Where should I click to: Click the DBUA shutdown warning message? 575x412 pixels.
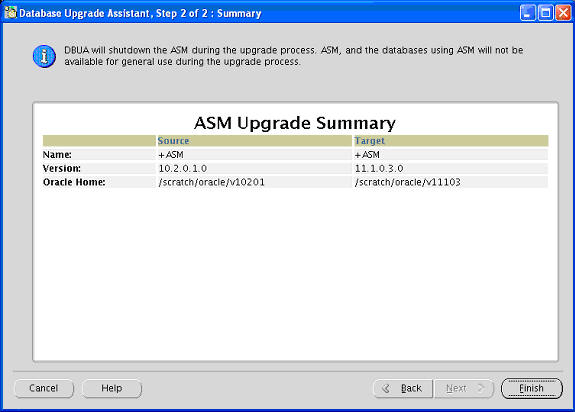click(x=294, y=56)
